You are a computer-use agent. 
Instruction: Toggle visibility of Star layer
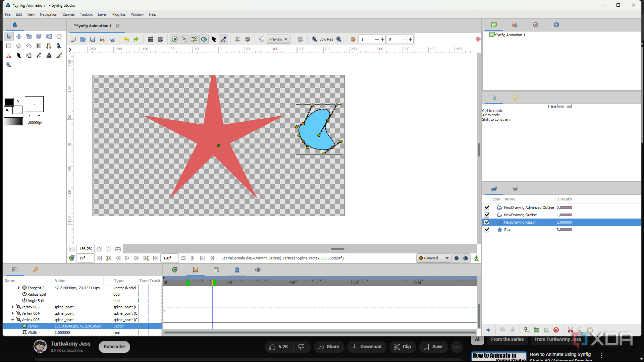point(487,230)
